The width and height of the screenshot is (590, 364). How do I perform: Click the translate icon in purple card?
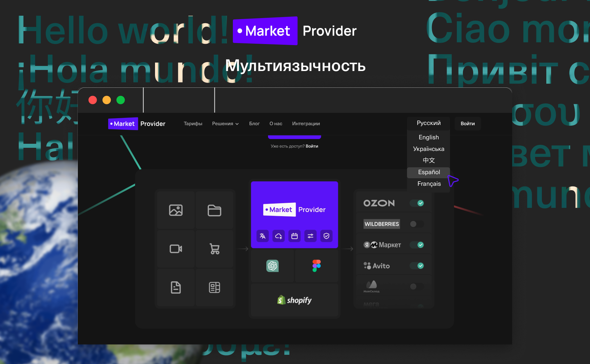click(263, 236)
